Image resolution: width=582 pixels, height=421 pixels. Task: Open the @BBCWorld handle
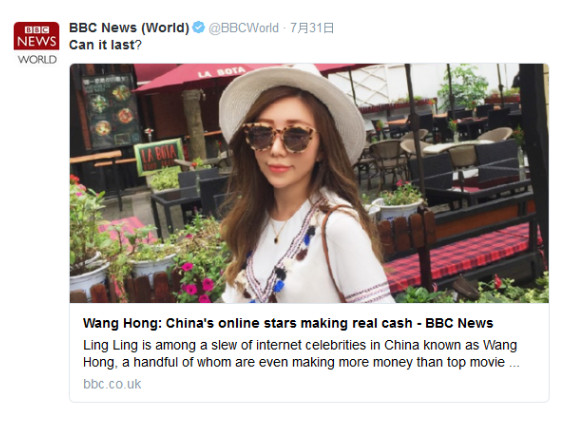(243, 28)
